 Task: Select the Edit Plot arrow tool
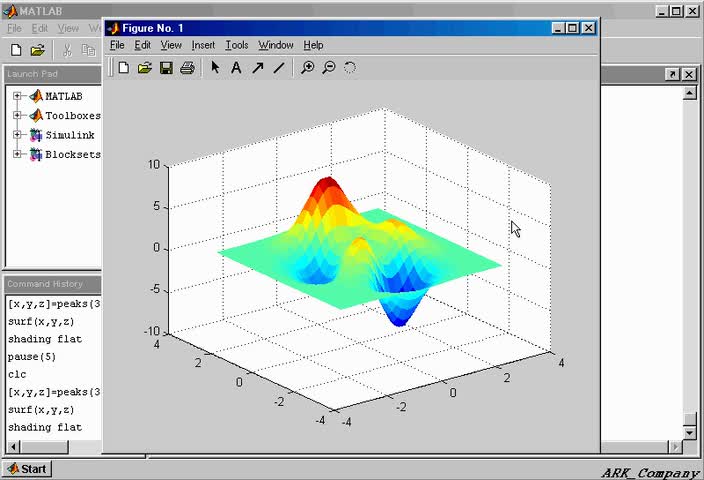[x=216, y=67]
